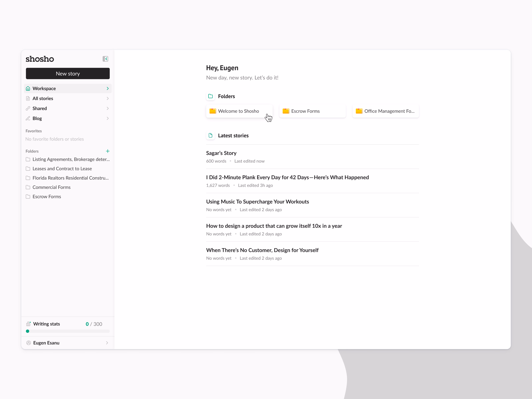The image size is (532, 399).
Task: Click the Leases and Contract folder icon
Action: [x=28, y=169]
